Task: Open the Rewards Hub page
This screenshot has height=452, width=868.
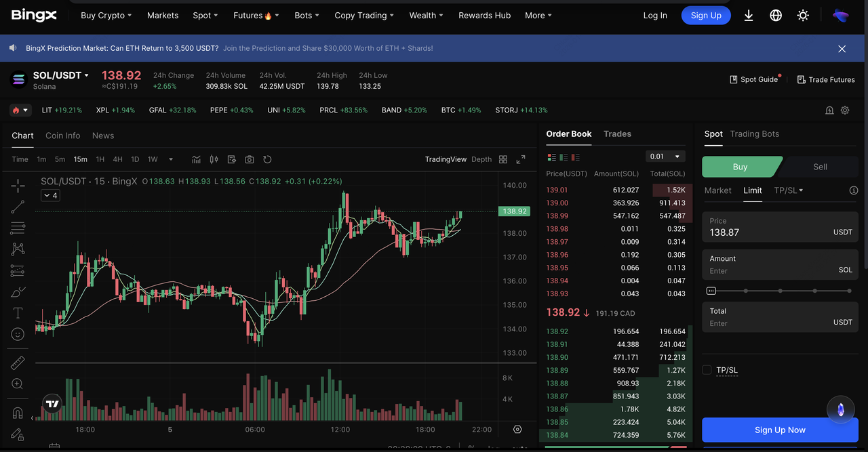Action: 484,15
